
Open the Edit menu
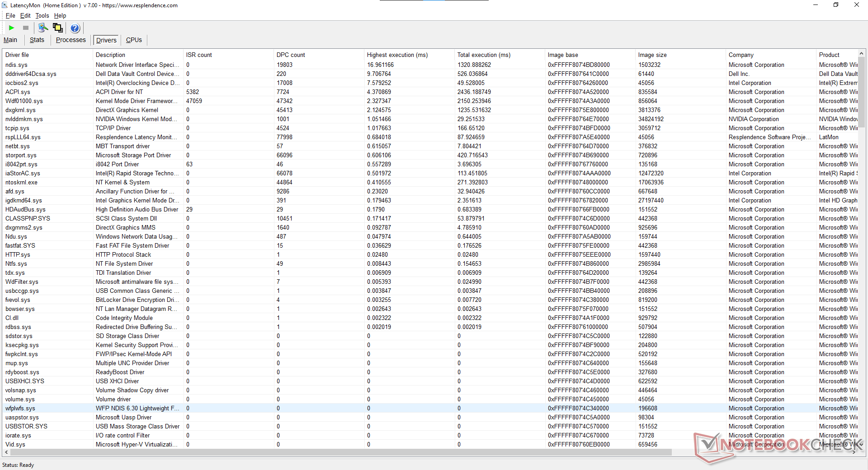click(x=25, y=16)
